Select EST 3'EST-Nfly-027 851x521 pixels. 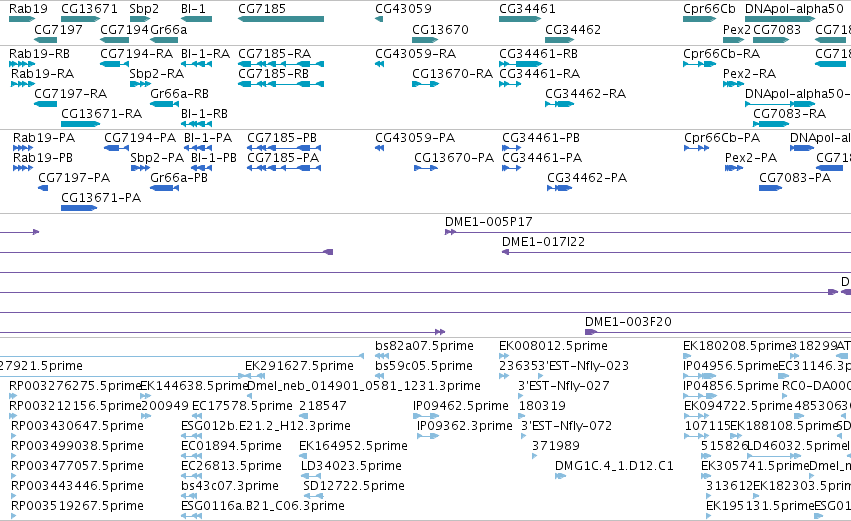pos(522,396)
